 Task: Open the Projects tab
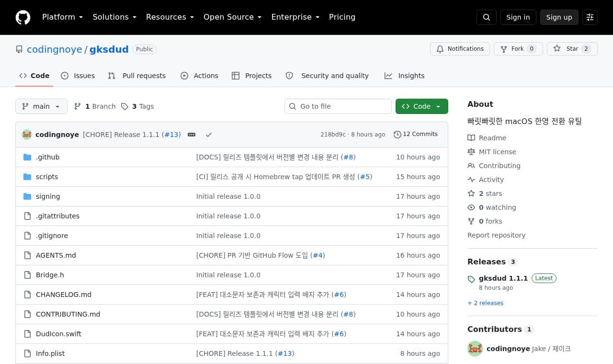click(251, 76)
